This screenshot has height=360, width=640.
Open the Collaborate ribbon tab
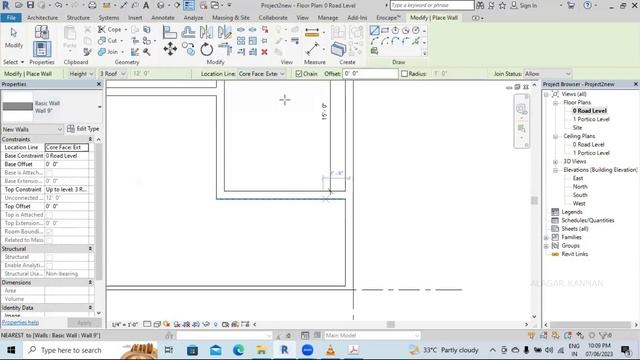pos(273,18)
